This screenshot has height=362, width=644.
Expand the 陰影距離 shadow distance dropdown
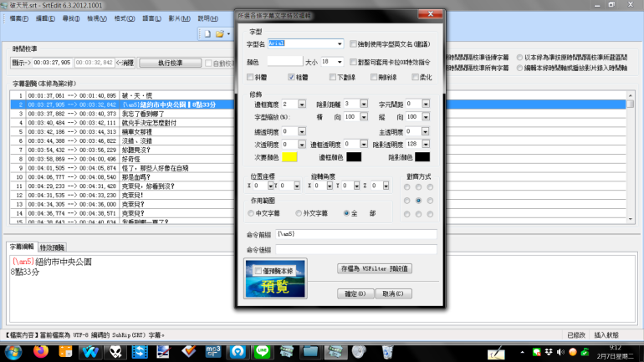(364, 105)
